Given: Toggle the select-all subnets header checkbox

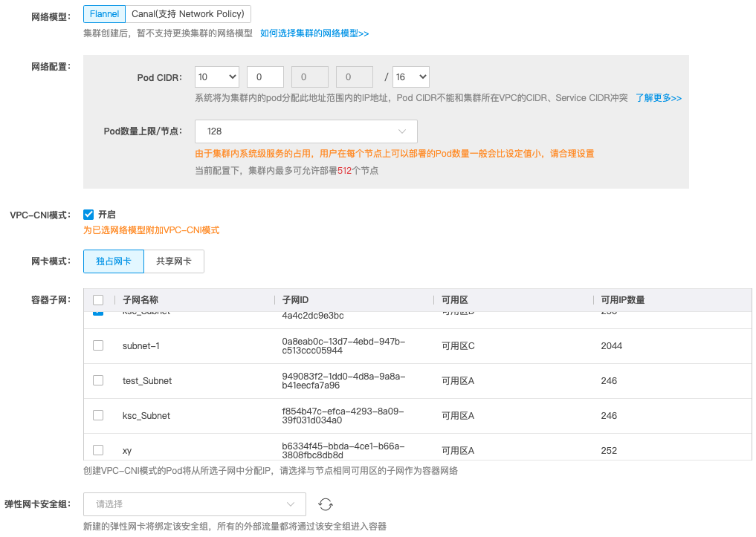Looking at the screenshot, I should (98, 300).
